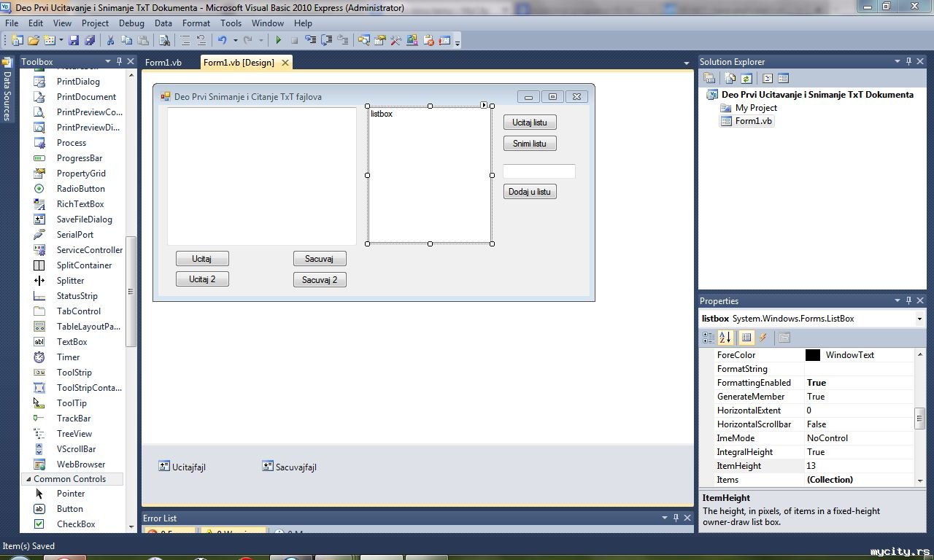Toggle auto-hide pin on Toolbox panel
934x560 pixels.
click(120, 62)
